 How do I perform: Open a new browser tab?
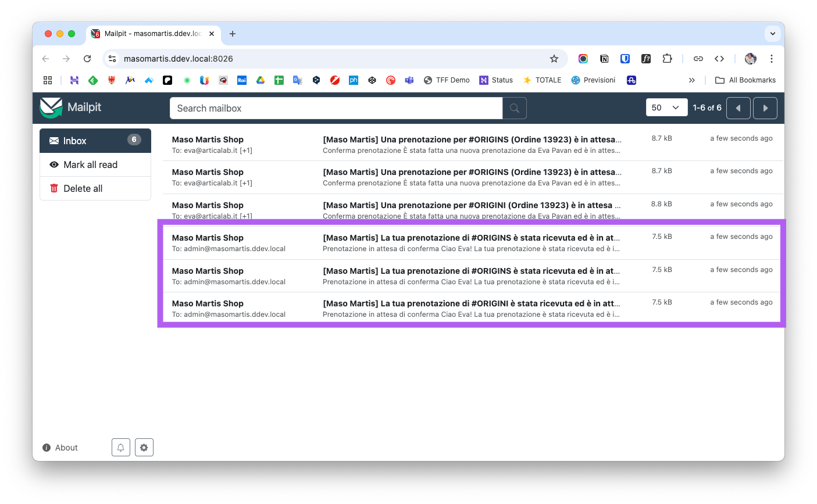click(x=233, y=34)
